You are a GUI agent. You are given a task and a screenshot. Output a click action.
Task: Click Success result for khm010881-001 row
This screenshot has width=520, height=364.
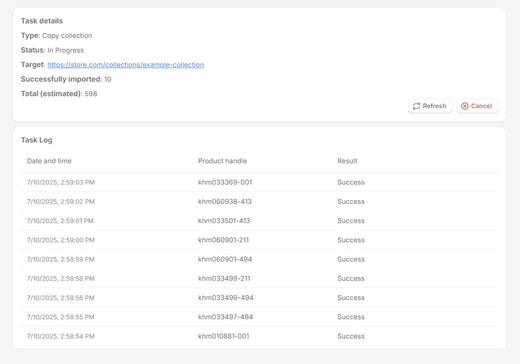(351, 336)
